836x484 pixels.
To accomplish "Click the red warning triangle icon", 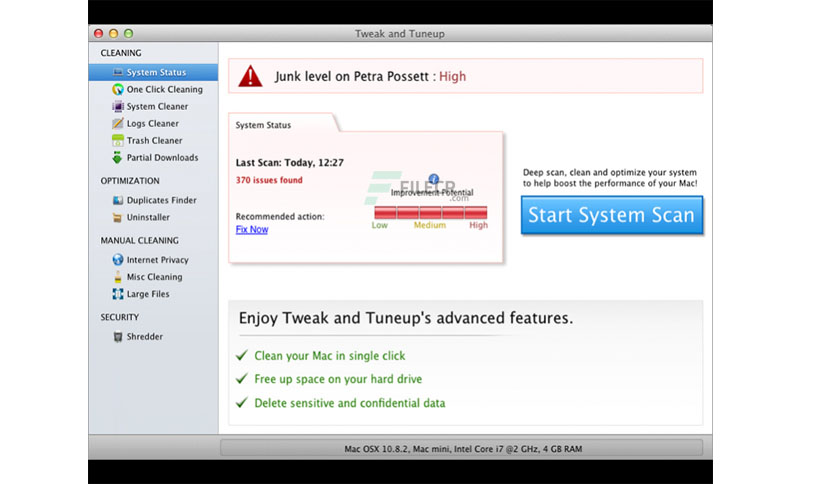I will tap(250, 76).
